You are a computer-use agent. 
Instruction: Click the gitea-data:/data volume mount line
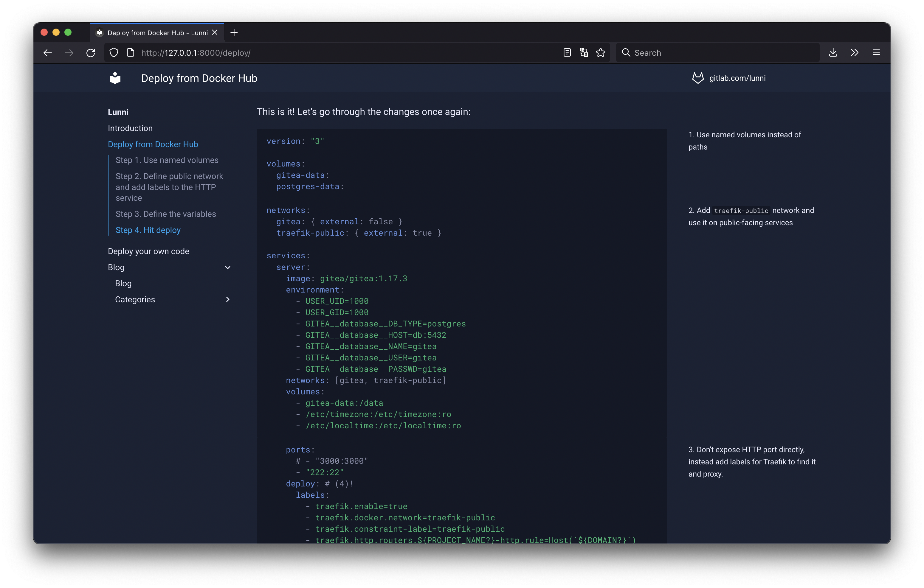tap(339, 403)
